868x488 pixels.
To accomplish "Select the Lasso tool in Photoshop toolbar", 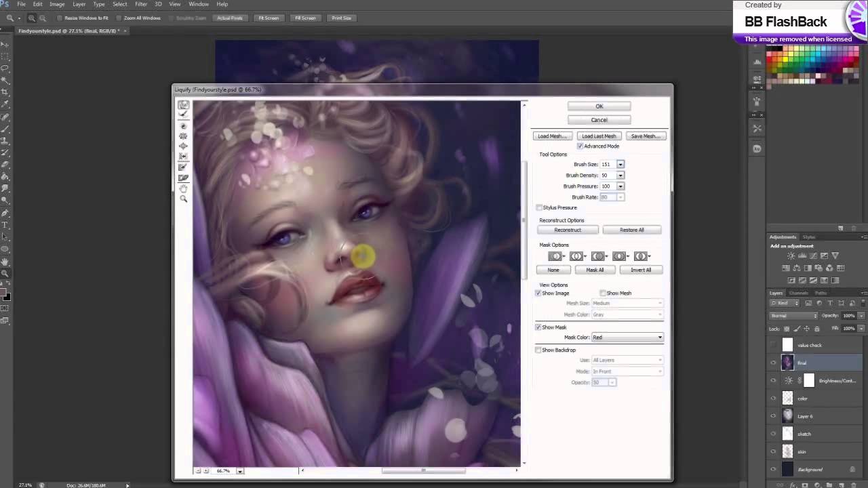I will (5, 68).
